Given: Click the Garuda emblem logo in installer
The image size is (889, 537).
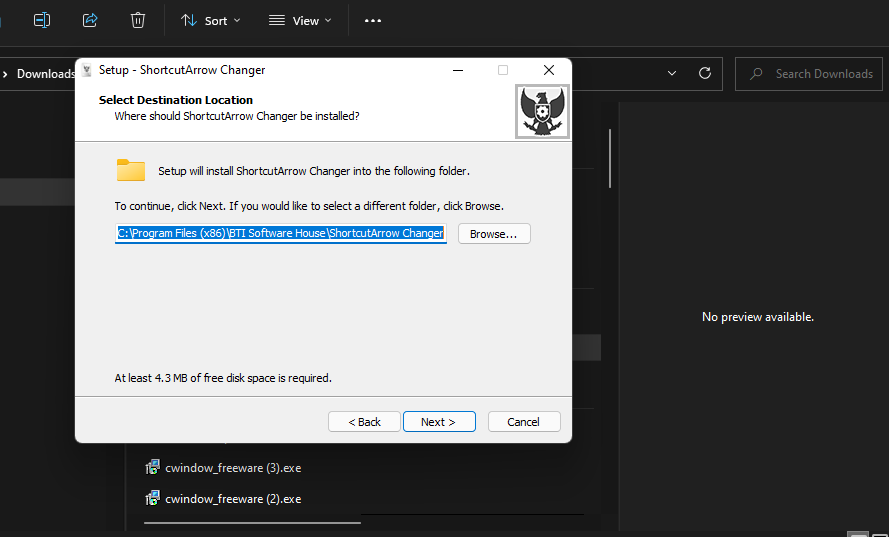Looking at the screenshot, I should (x=543, y=110).
